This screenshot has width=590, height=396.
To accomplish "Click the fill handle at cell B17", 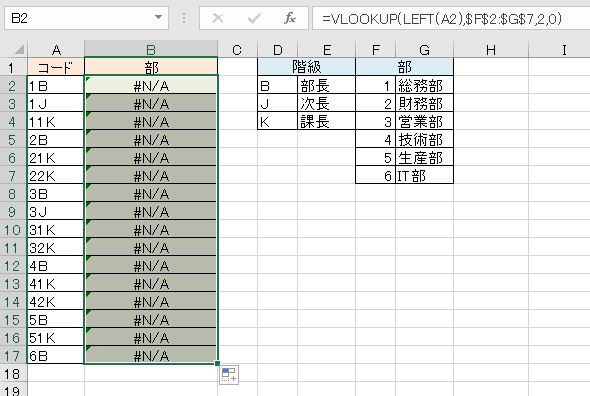I will (x=217, y=363).
